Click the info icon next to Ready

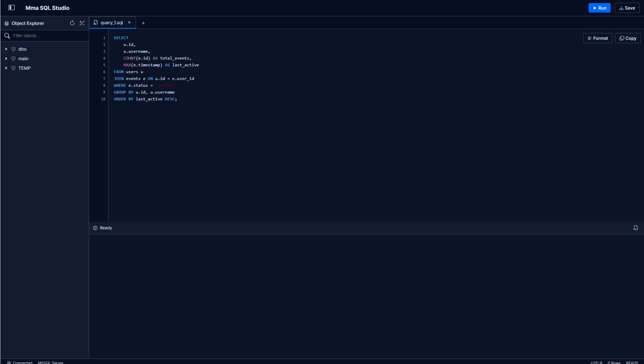pyautogui.click(x=95, y=228)
